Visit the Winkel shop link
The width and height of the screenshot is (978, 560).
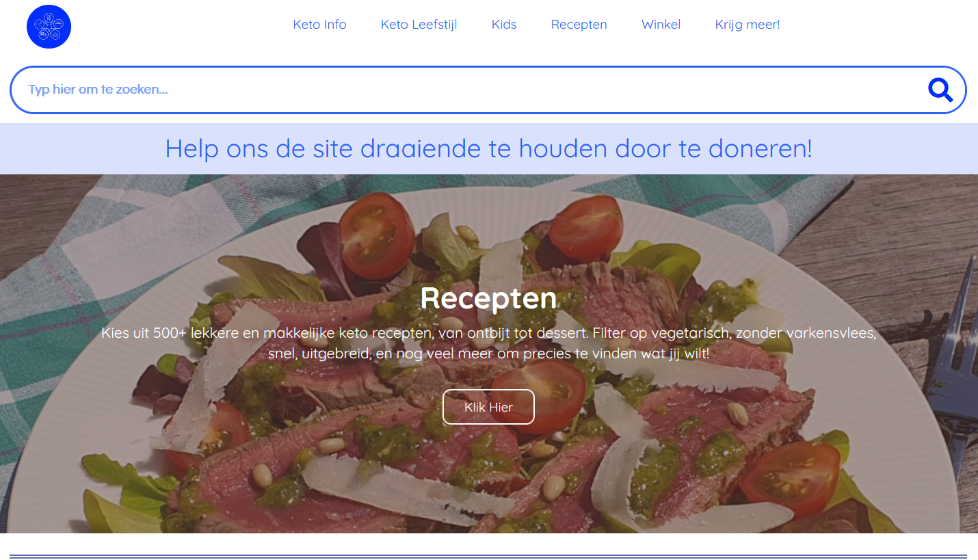(661, 25)
